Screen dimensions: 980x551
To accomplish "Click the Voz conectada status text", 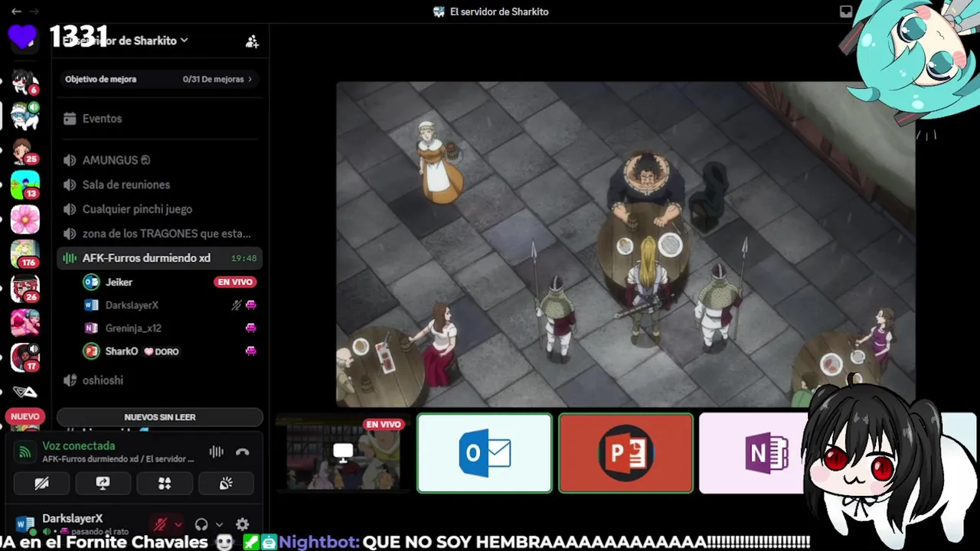I will [78, 445].
